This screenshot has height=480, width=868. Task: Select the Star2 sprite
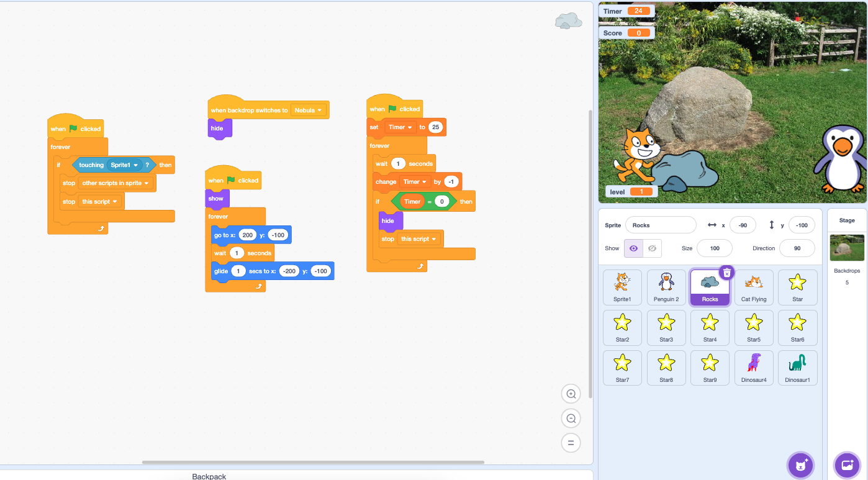point(622,327)
